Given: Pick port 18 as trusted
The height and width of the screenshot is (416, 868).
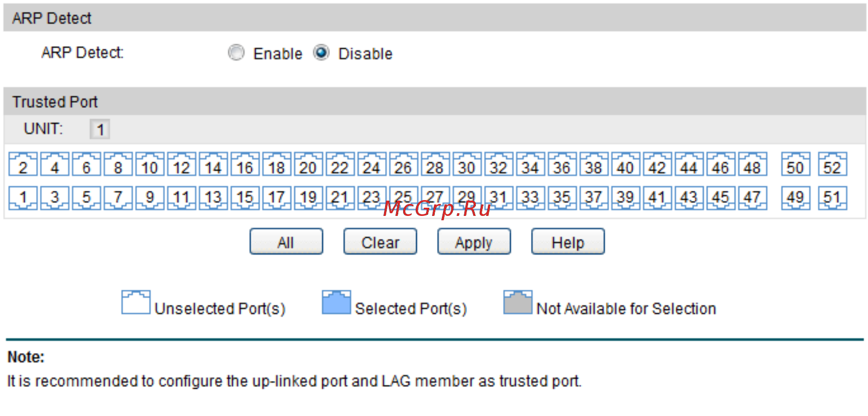Looking at the screenshot, I should (276, 165).
